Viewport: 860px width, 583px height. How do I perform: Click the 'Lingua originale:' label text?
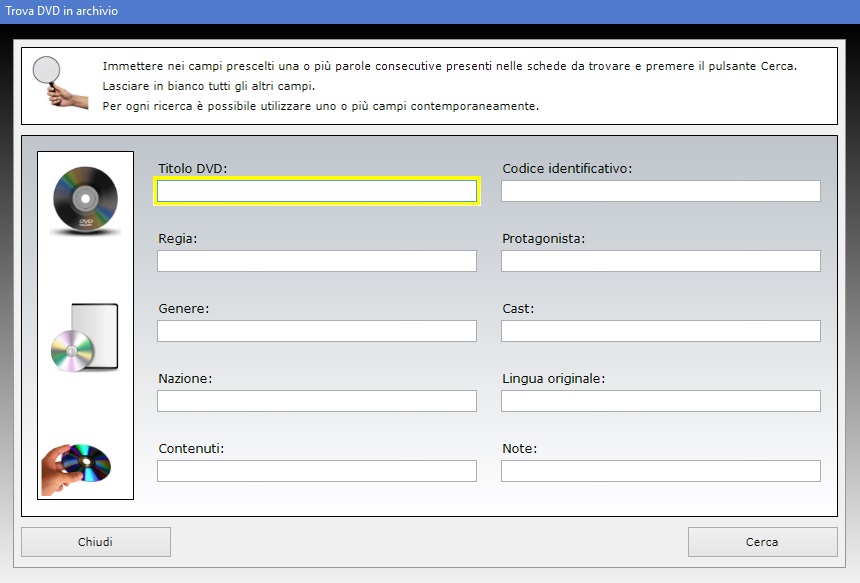(x=553, y=379)
